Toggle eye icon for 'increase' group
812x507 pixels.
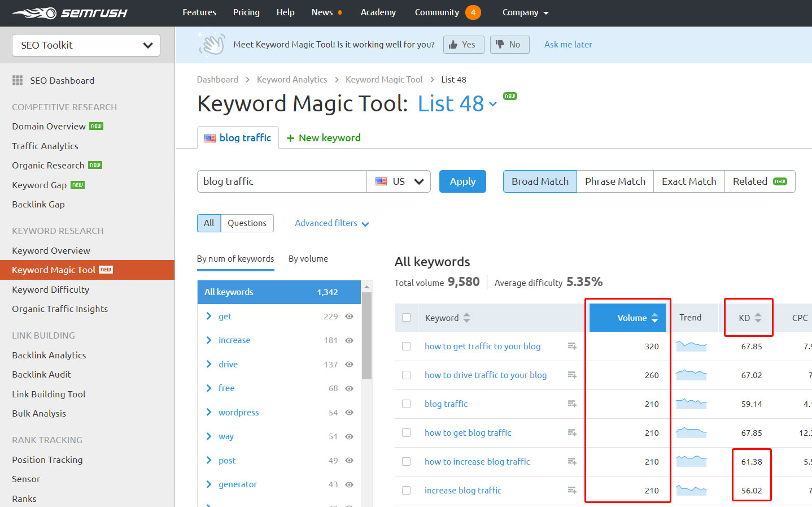tap(349, 340)
